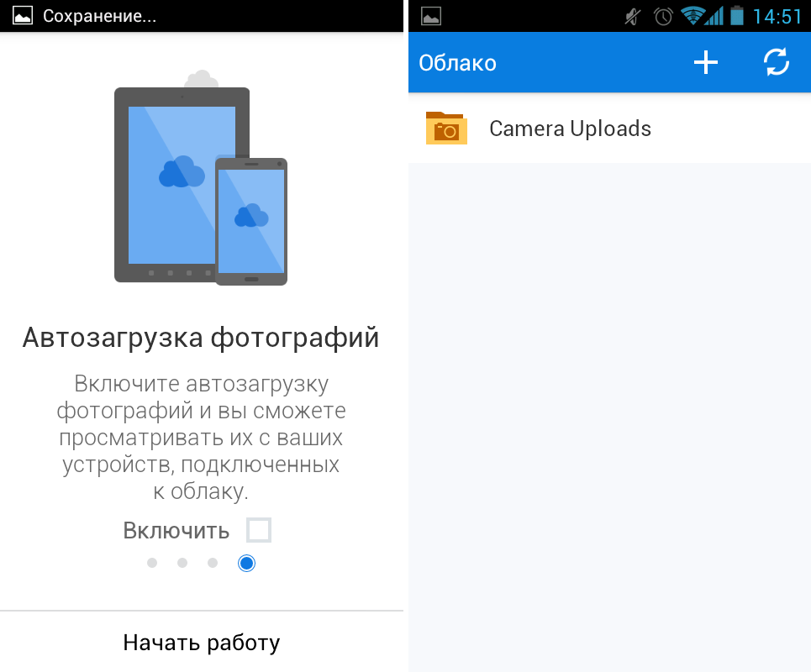This screenshot has height=672, width=811.
Task: Tap the plus icon to add files
Action: (x=705, y=63)
